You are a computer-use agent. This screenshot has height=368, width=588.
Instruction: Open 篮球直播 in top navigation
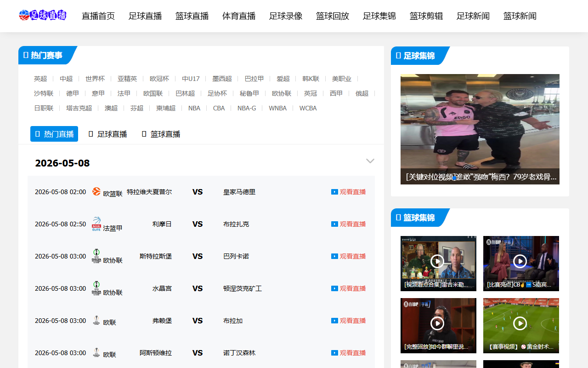pos(192,16)
